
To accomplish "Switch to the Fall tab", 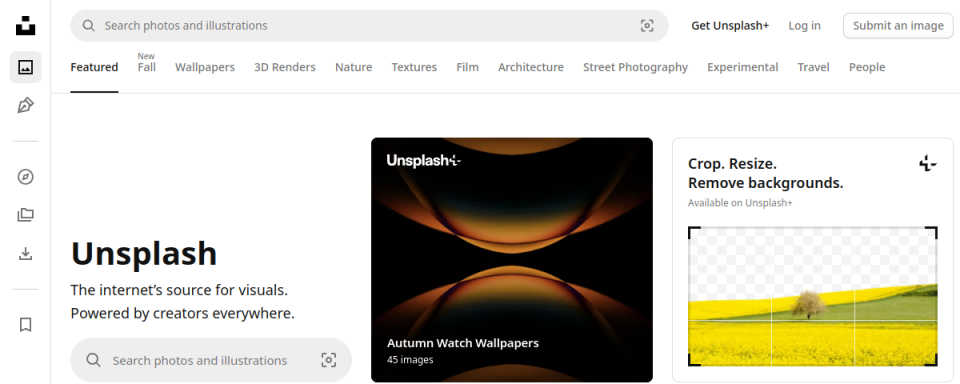I will click(147, 67).
